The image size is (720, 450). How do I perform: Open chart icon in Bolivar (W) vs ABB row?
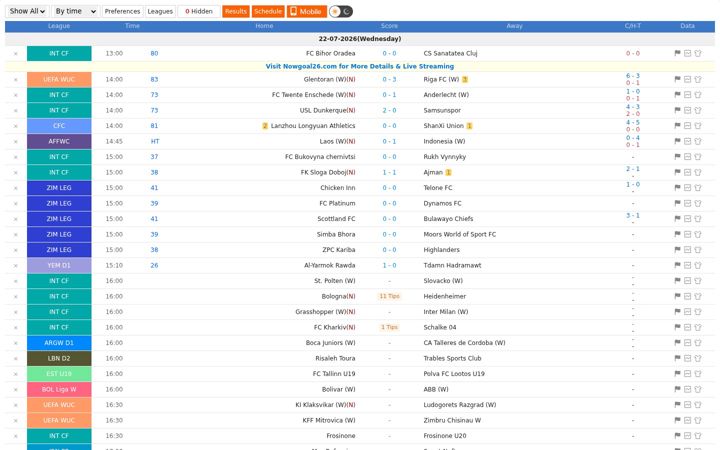click(x=687, y=389)
